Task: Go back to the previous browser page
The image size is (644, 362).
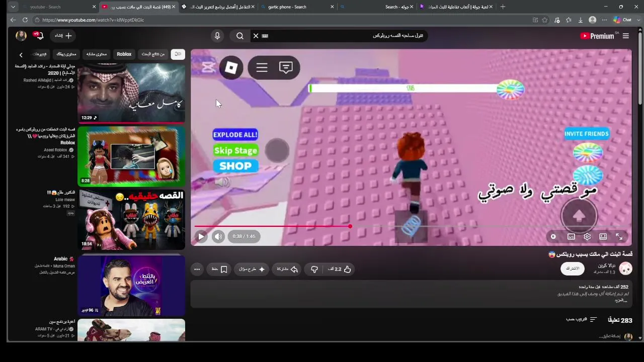Action: click(13, 20)
